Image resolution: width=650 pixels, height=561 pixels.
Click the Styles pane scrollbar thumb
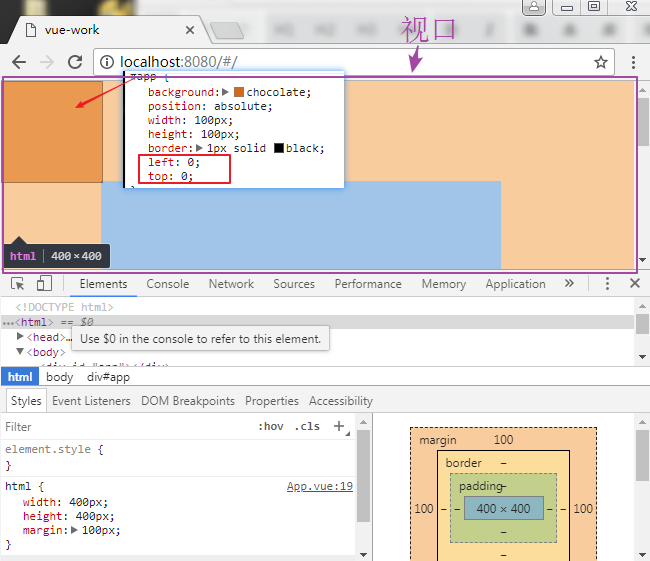[363, 476]
